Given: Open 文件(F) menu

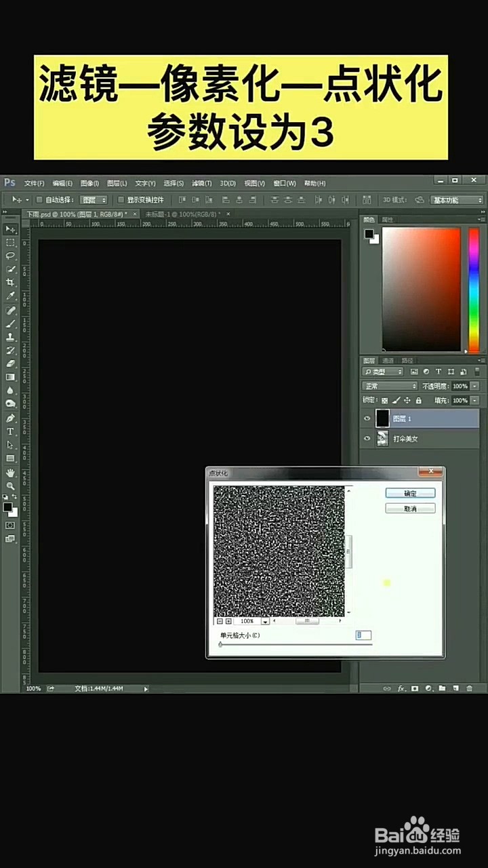Looking at the screenshot, I should point(34,183).
